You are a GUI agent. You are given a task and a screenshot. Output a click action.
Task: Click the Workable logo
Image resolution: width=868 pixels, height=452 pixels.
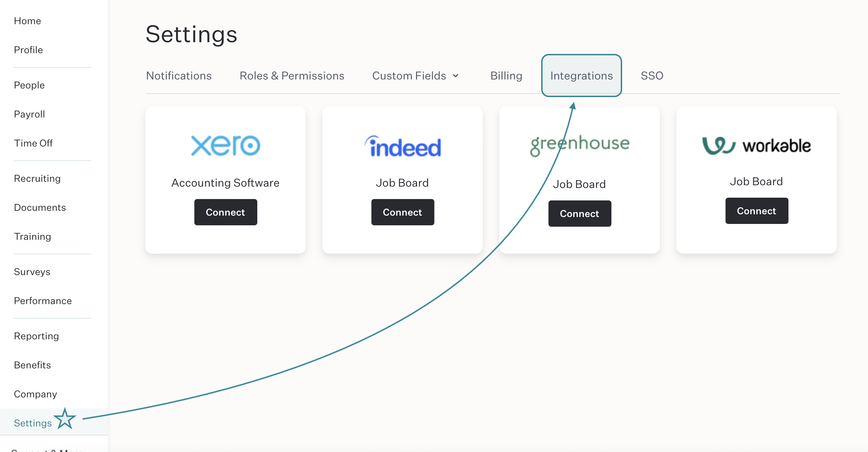[756, 146]
